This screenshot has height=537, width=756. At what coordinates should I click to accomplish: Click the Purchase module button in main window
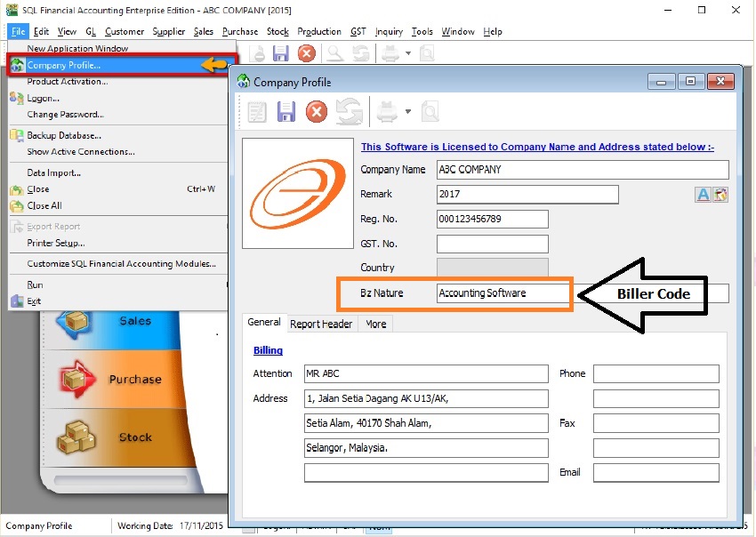pyautogui.click(x=116, y=380)
